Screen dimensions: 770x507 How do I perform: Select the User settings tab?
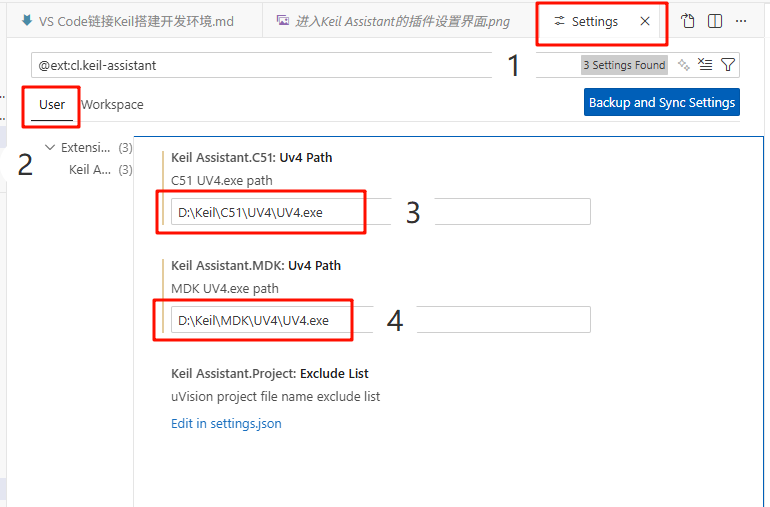point(52,105)
